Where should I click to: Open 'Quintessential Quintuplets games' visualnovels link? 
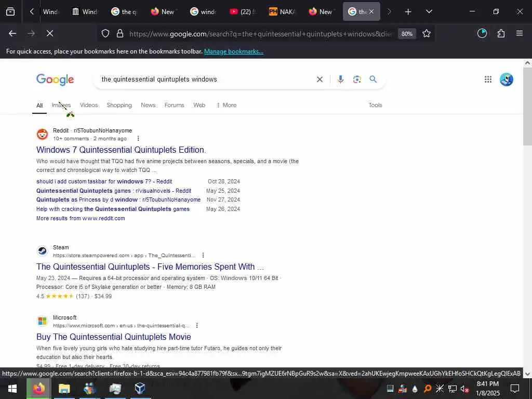(x=114, y=191)
